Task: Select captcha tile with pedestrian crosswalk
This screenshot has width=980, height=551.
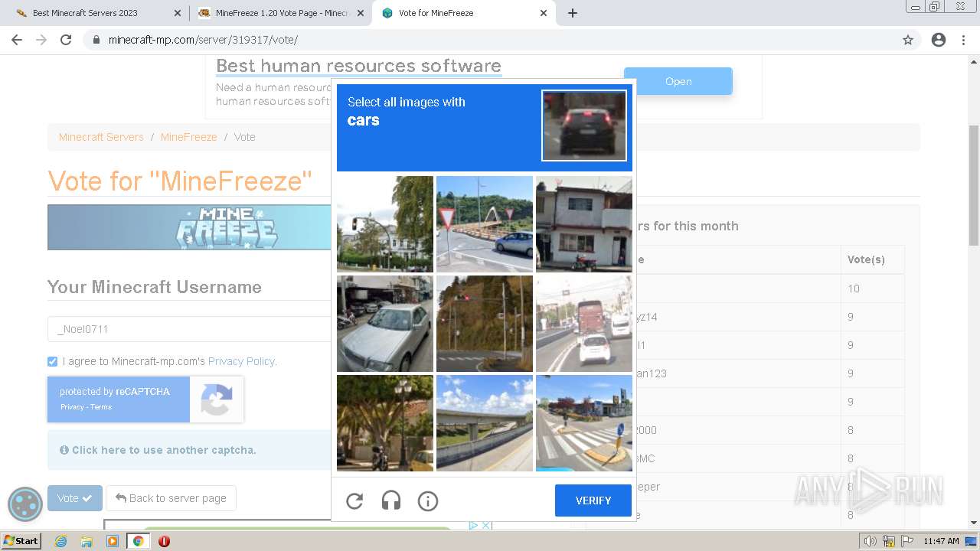Action: point(584,423)
